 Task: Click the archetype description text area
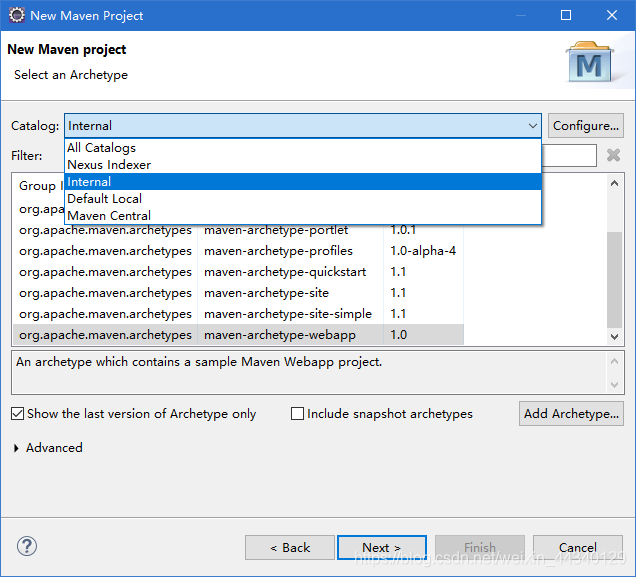(x=309, y=373)
